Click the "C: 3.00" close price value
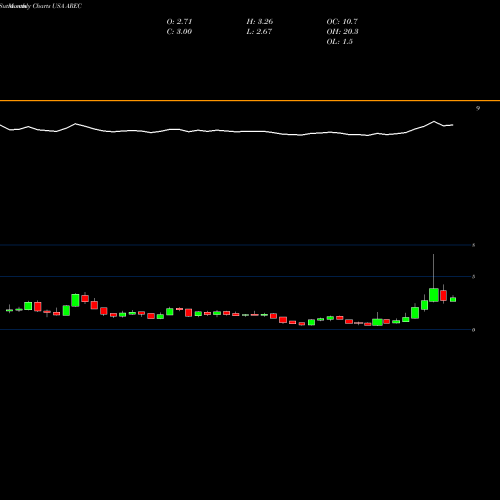The height and width of the screenshot is (500, 500). [179, 32]
